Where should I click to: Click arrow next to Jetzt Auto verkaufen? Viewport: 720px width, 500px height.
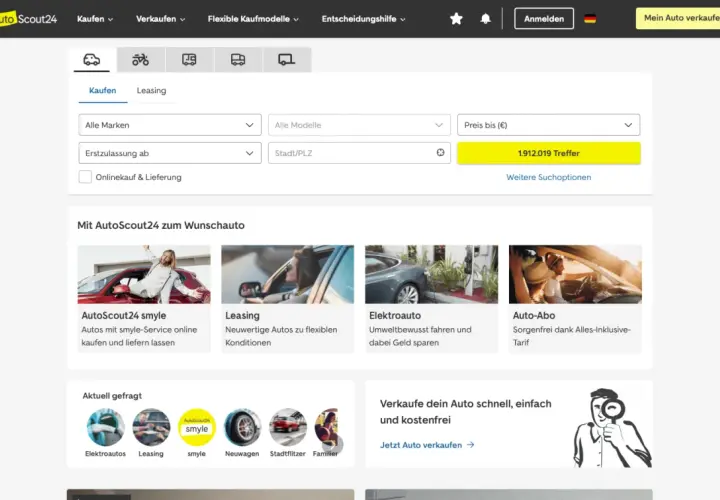[470, 444]
